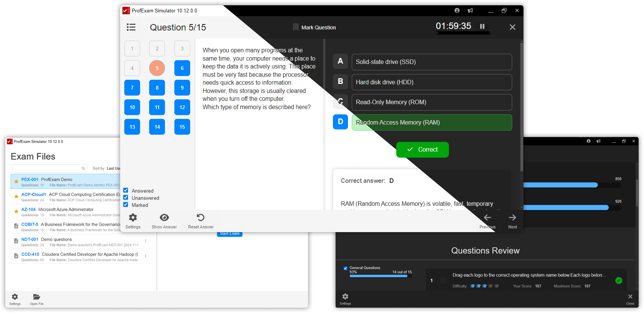Image resolution: width=644 pixels, height=313 pixels.
Task: Select the CCD-410 Cloudera exam file
Action: coord(81,257)
